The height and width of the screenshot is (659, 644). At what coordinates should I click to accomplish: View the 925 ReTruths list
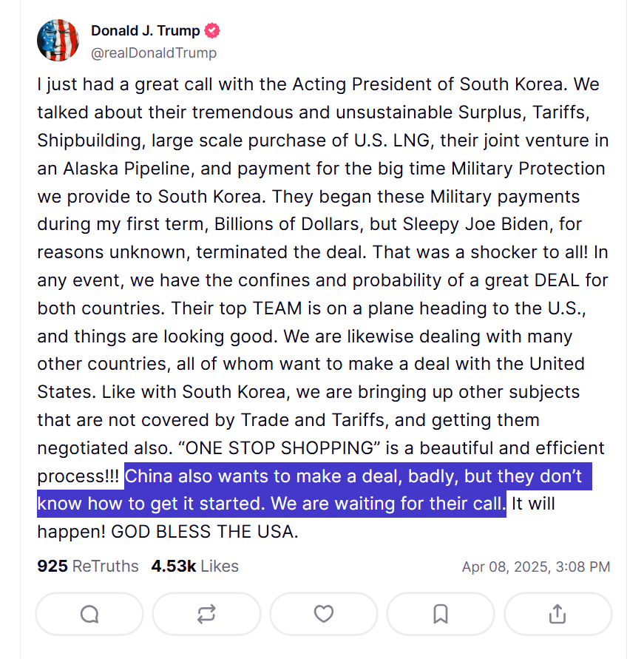[x=88, y=567]
